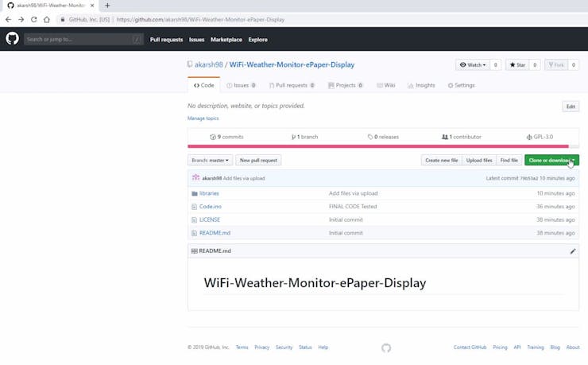The width and height of the screenshot is (588, 365).
Task: Click the browser back arrow
Action: tap(9, 19)
